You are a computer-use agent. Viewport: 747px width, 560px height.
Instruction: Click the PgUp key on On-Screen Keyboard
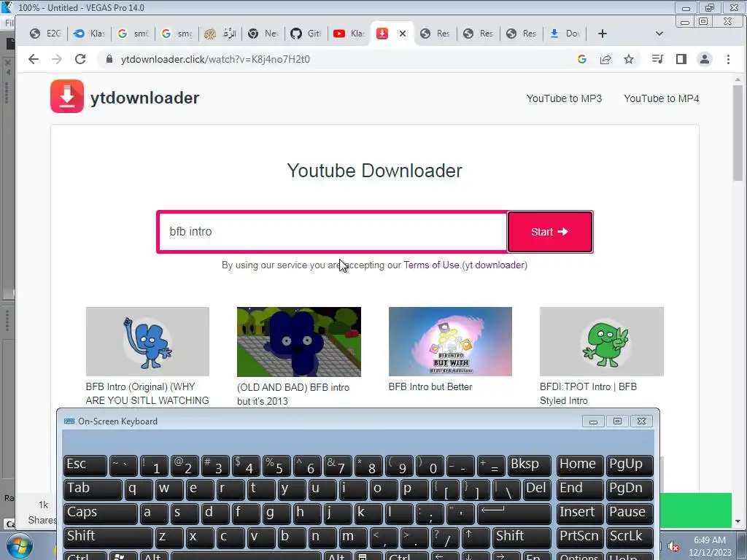point(630,465)
